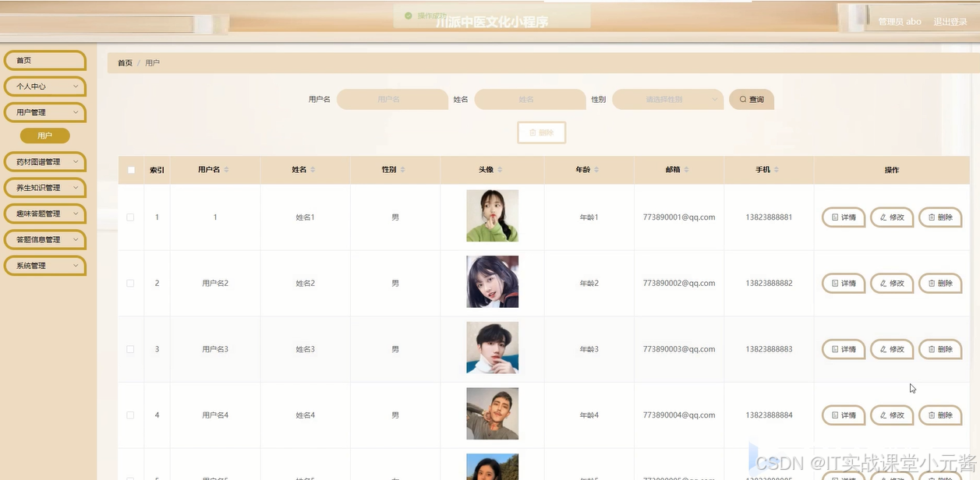Expand the 药材图谱管理 menu
The height and width of the screenshot is (480, 980).
[x=45, y=162]
